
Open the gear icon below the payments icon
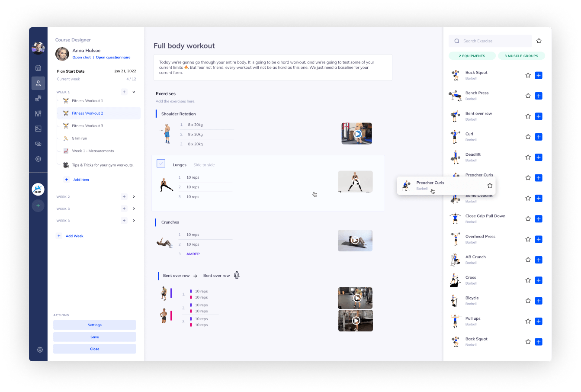38,159
